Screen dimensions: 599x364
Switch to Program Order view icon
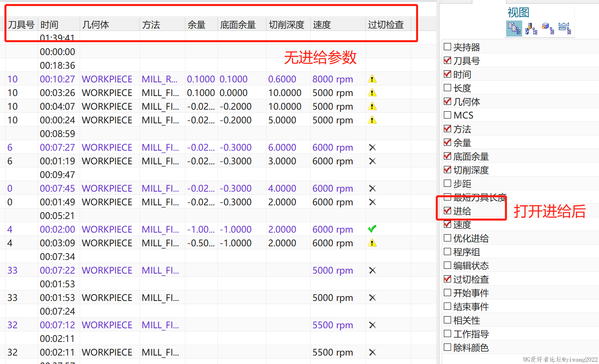[514, 29]
